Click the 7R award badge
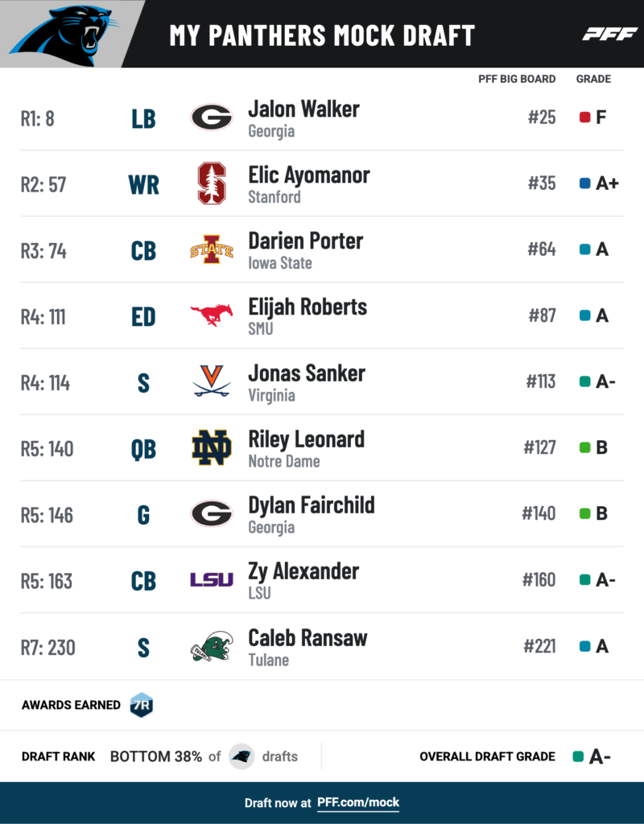 point(142,705)
